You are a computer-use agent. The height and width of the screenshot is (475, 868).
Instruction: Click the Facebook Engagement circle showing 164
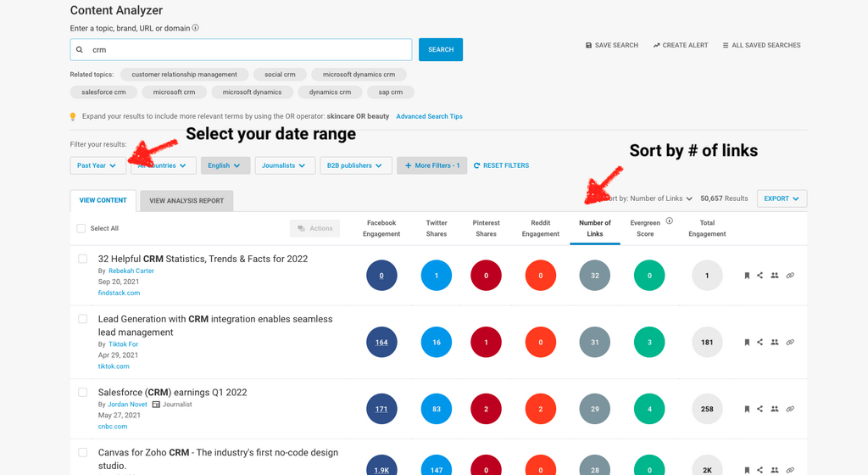click(381, 342)
